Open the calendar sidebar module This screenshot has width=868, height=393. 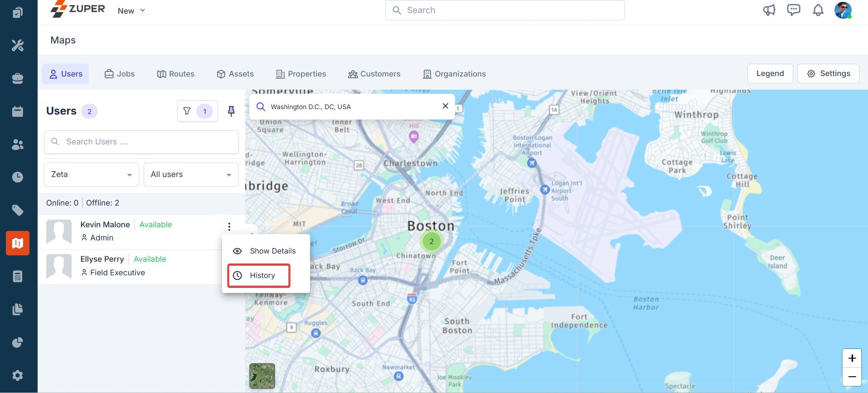pyautogui.click(x=18, y=111)
